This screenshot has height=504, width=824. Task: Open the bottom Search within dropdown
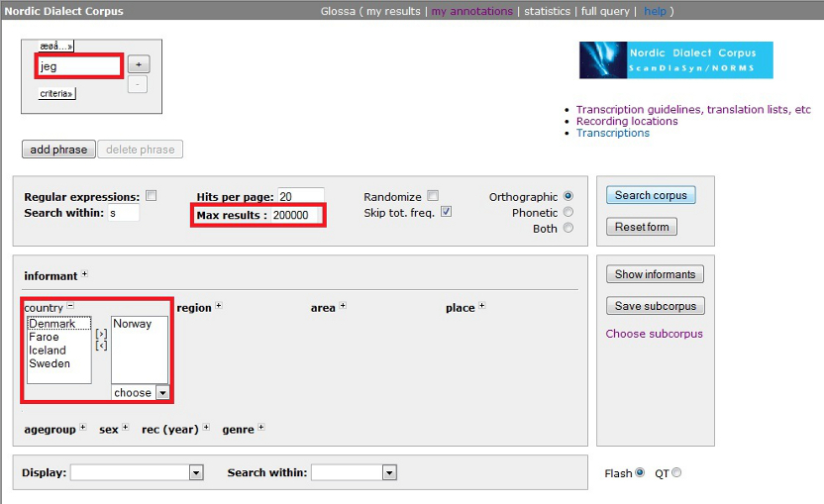click(x=389, y=473)
